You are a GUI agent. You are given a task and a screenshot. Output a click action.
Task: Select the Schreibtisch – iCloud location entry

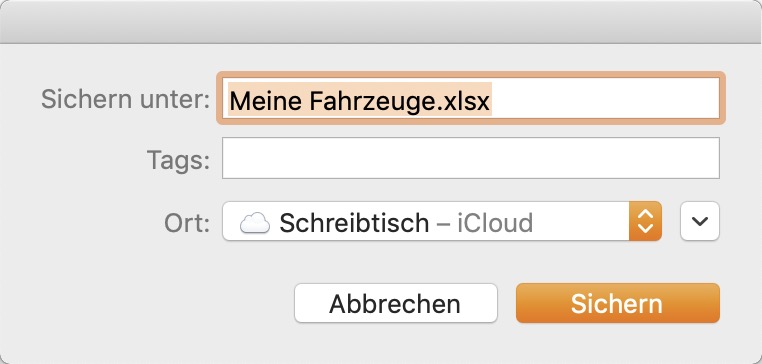coord(406,223)
